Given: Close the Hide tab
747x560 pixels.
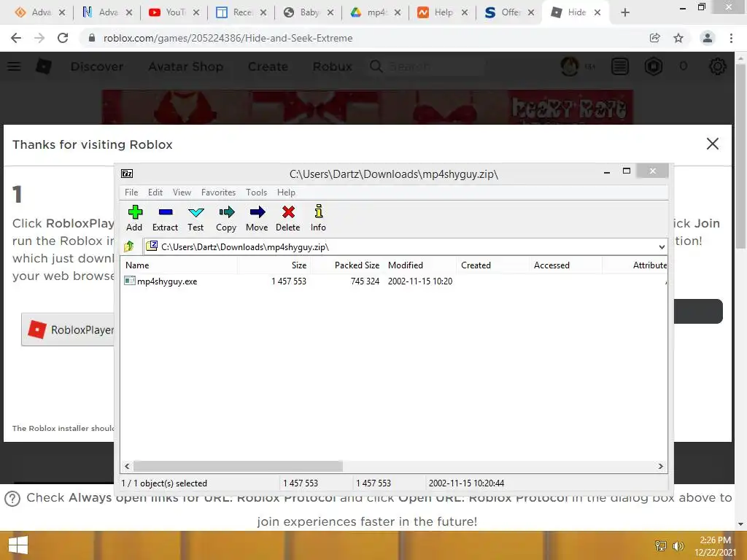Looking at the screenshot, I should (x=597, y=13).
